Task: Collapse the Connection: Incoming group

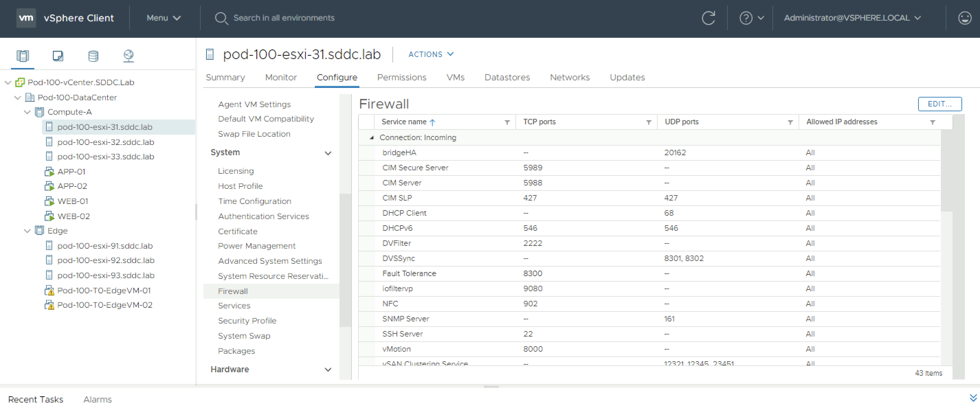Action: tap(372, 138)
